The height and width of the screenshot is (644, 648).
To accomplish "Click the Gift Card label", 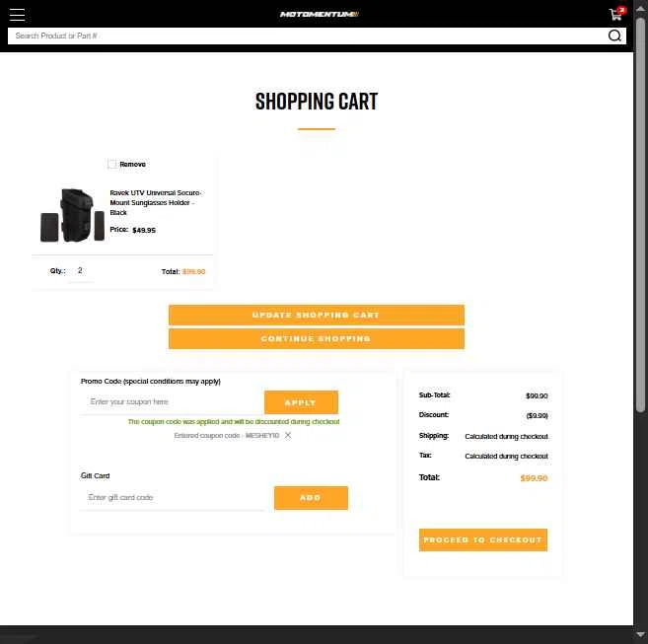I will click(x=95, y=475).
